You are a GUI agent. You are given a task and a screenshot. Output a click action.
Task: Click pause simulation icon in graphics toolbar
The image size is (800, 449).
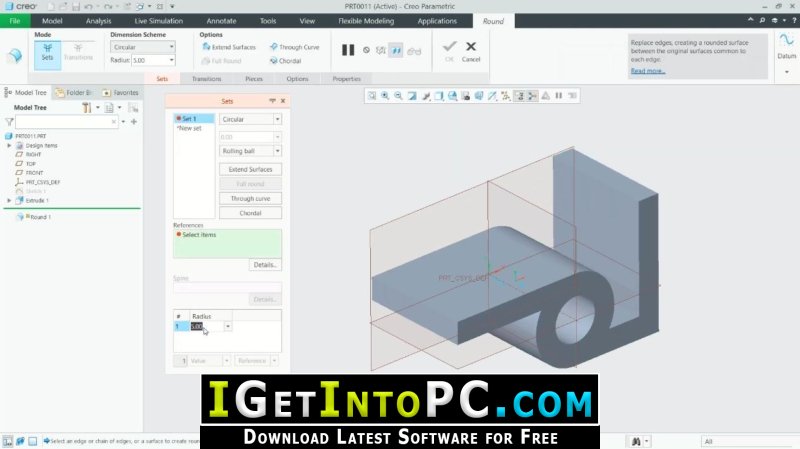[x=559, y=96]
